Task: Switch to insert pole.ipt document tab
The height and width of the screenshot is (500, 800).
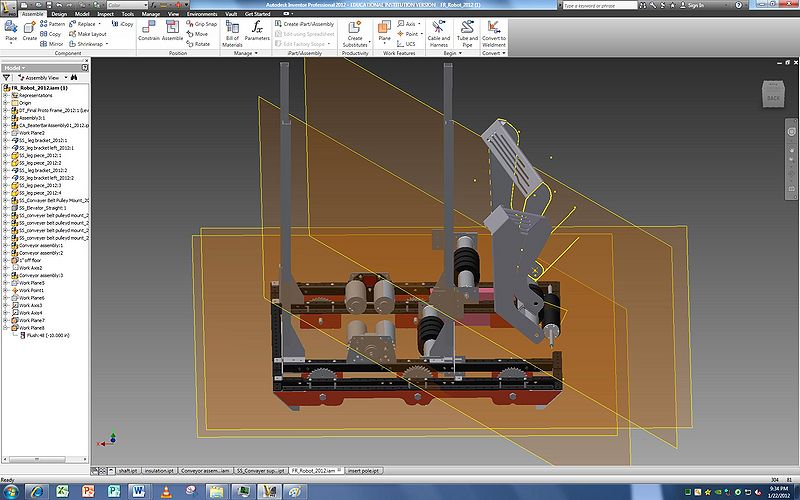Action: click(x=363, y=471)
